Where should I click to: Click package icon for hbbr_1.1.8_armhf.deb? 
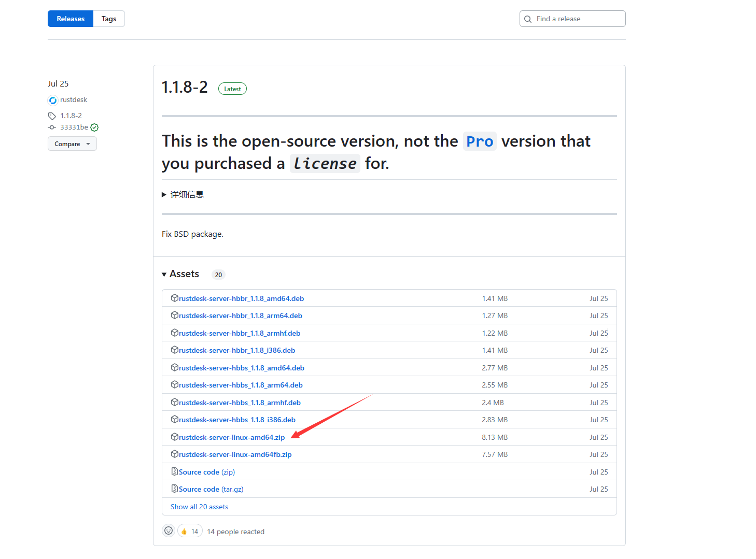tap(175, 333)
